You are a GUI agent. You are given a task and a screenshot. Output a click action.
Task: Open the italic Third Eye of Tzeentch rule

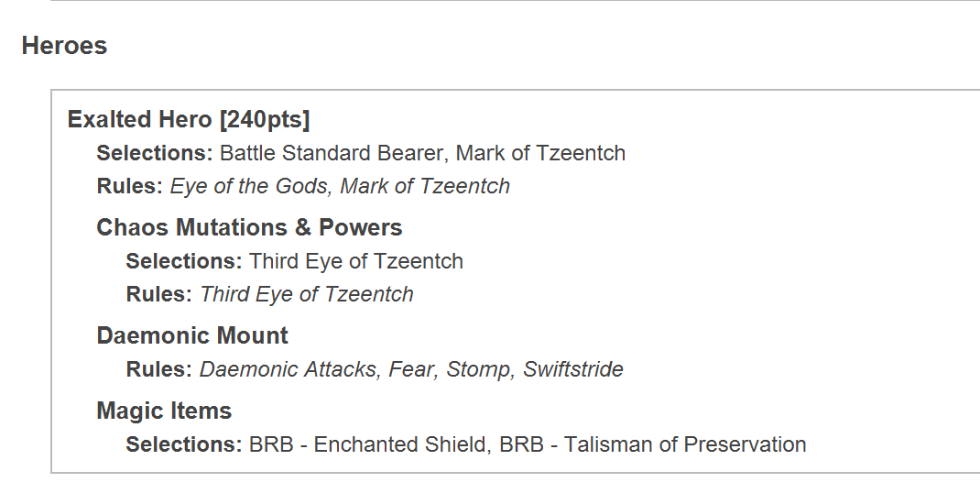click(x=307, y=294)
